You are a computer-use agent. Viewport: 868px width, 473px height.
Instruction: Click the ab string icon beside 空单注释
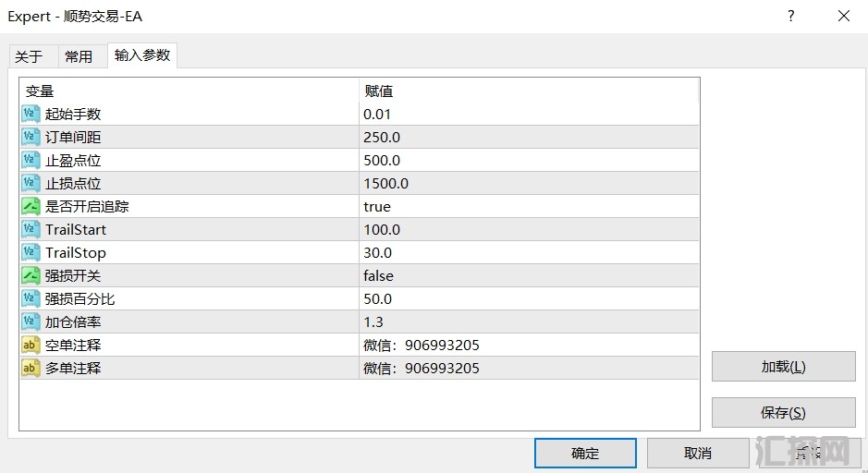tap(31, 346)
